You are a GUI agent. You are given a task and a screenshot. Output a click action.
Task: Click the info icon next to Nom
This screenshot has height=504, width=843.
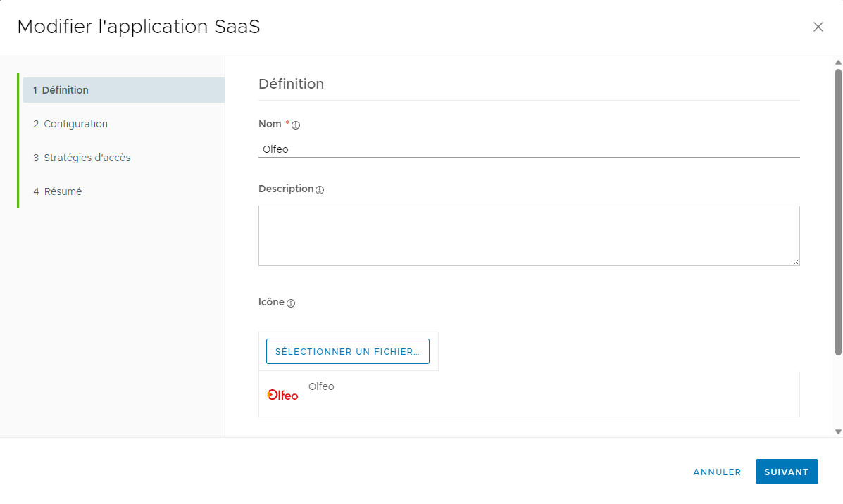pyautogui.click(x=296, y=125)
